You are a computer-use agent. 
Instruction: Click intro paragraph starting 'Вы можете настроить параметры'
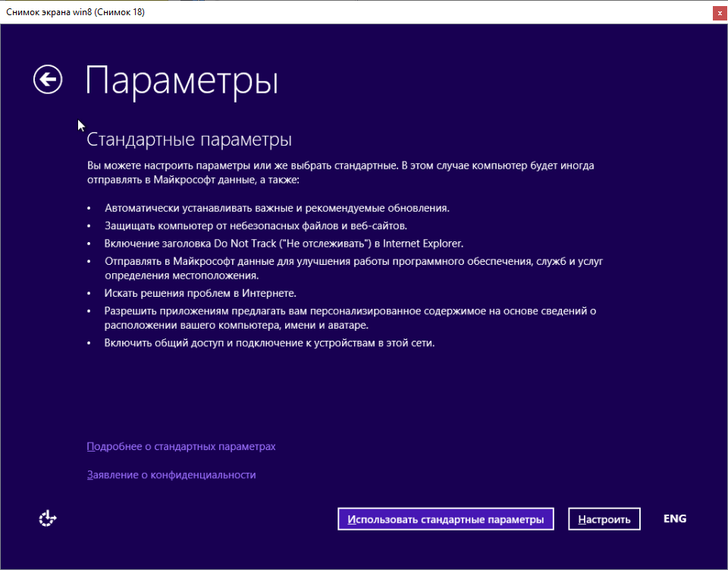(340, 172)
